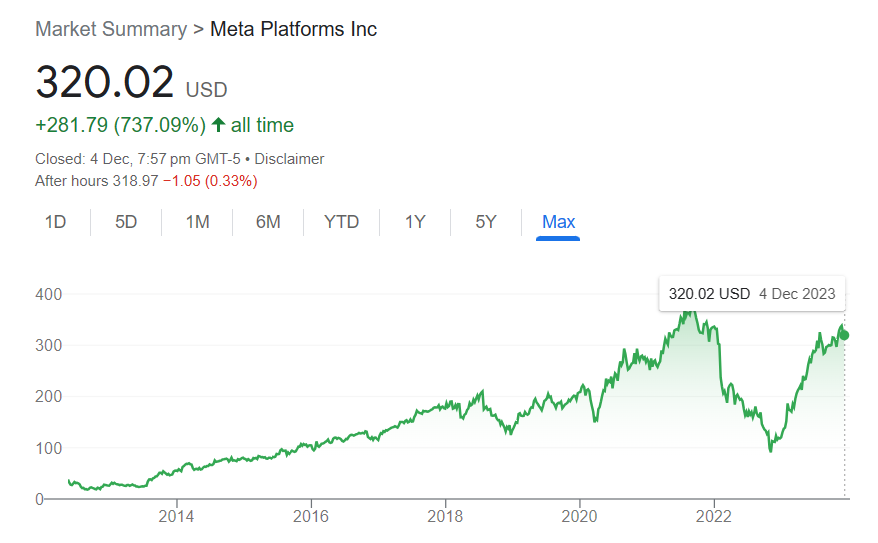878x543 pixels.
Task: Click the Meta Platforms Inc title
Action: click(x=293, y=29)
